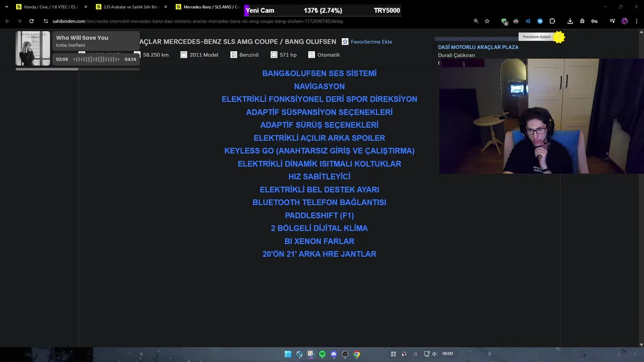Click the calendar icon next to 2011 Model
Screen dimensions: 644x362
184,55
